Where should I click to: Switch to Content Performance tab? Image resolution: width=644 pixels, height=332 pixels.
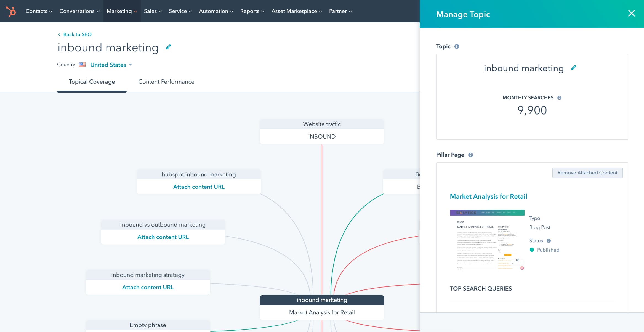coord(166,81)
